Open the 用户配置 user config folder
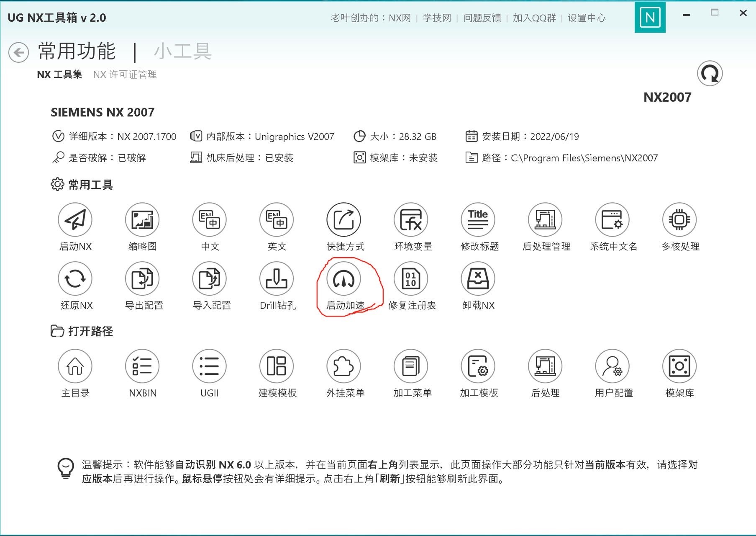The height and width of the screenshot is (536, 756). (612, 366)
